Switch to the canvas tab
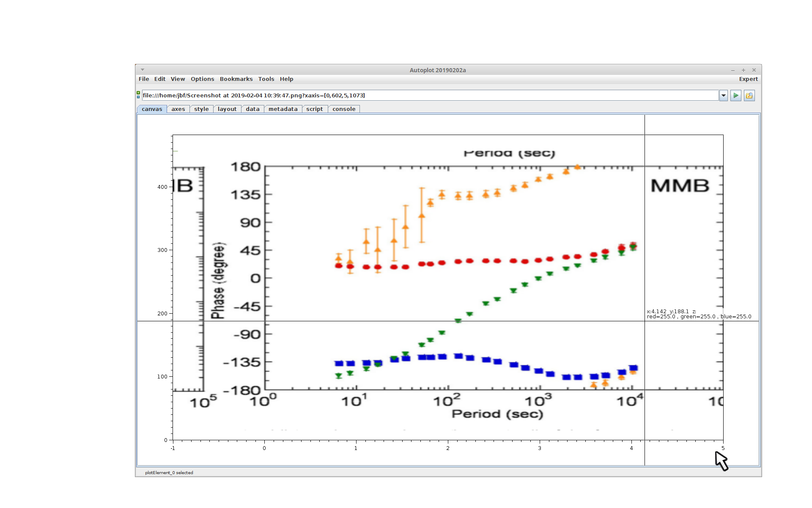The height and width of the screenshot is (508, 812). [152, 109]
